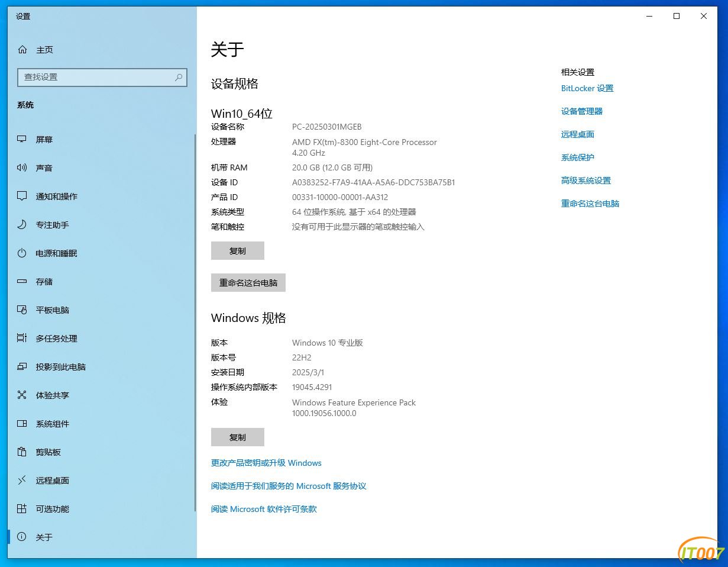
Task: Click device name PC-20250301MGEB
Action: click(326, 127)
